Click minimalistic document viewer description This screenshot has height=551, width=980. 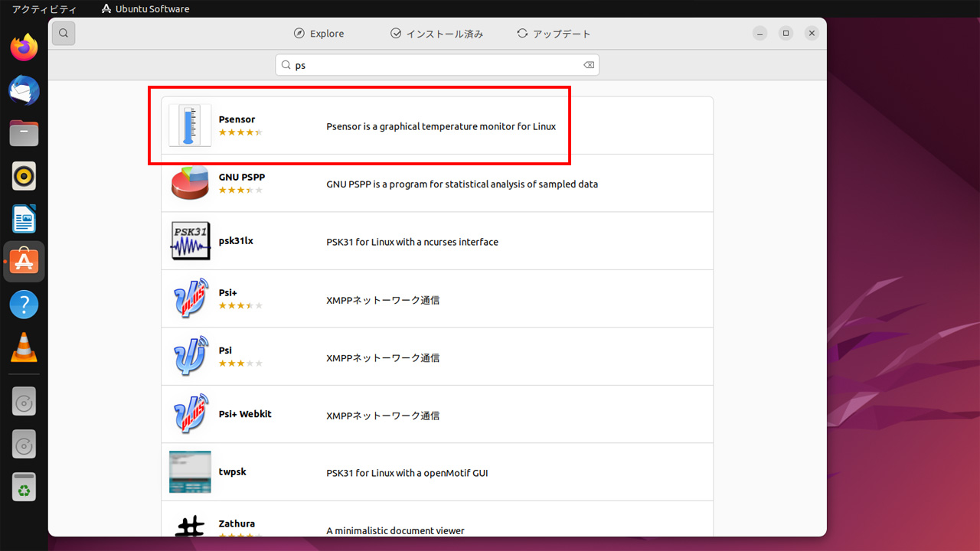point(395,530)
